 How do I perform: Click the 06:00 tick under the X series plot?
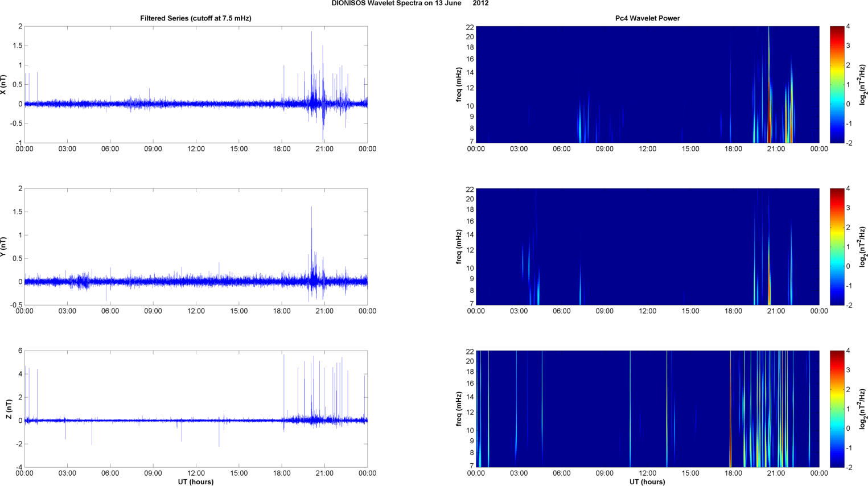(x=110, y=149)
